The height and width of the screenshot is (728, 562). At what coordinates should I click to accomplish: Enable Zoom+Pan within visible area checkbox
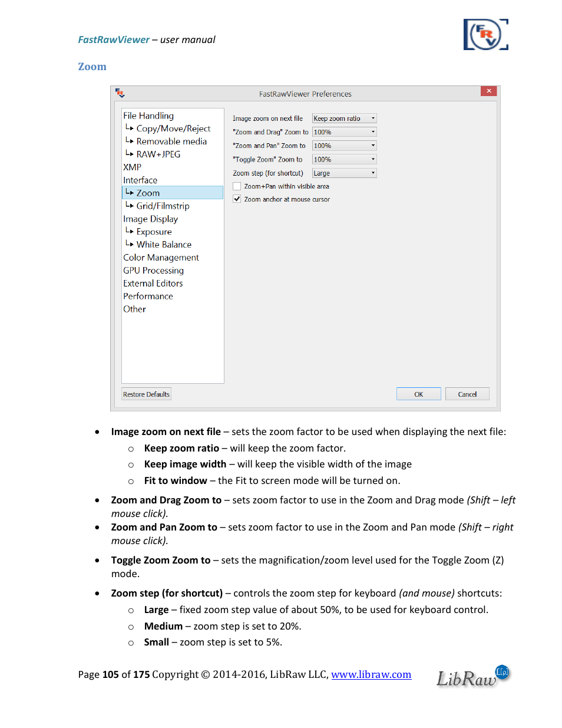(x=237, y=186)
